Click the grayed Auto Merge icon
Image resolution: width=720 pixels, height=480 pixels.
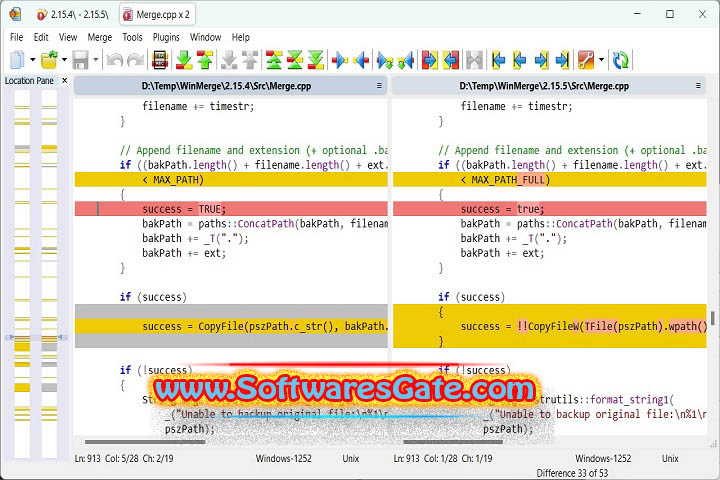click(x=474, y=60)
